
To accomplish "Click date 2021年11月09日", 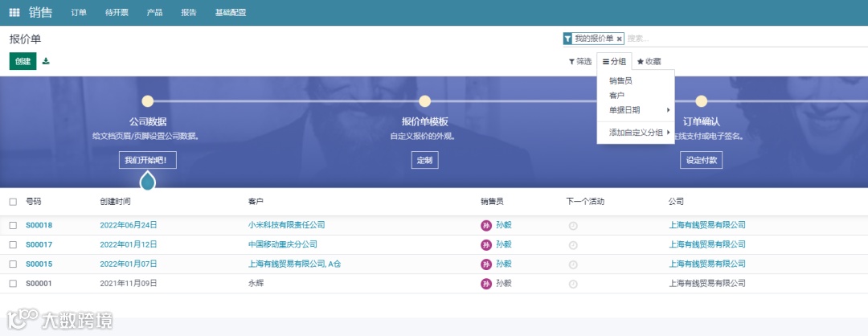I will [129, 283].
